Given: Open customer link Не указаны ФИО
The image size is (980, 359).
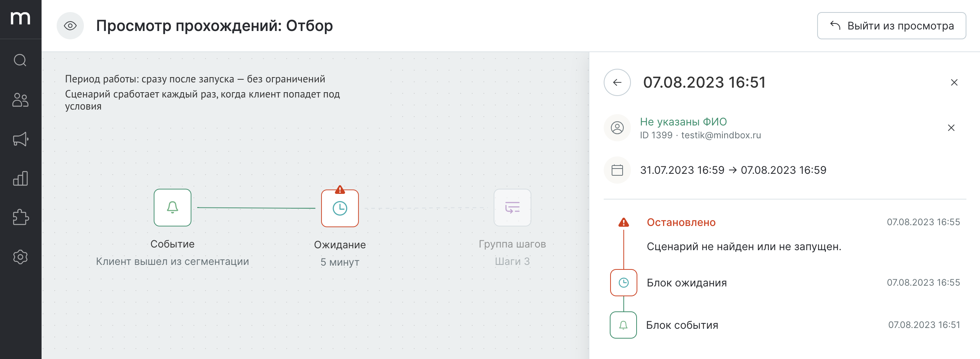Looking at the screenshot, I should (x=683, y=122).
